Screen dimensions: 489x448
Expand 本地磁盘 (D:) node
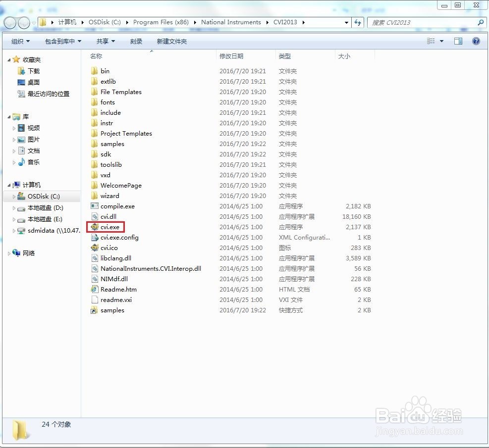[14, 208]
